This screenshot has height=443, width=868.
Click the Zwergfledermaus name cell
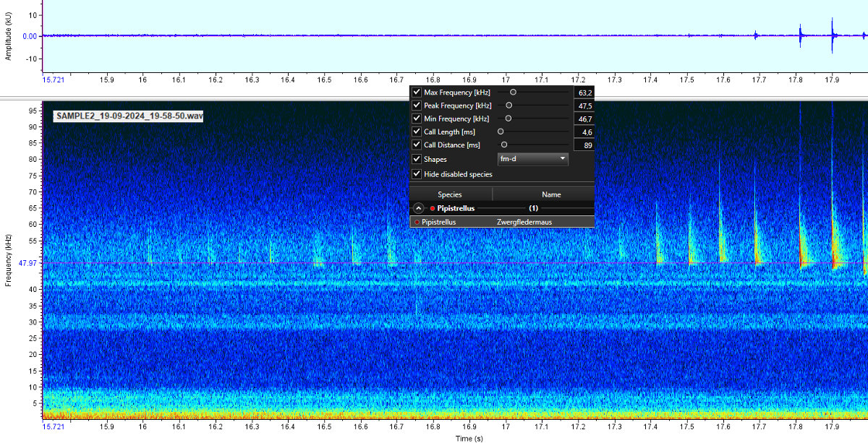524,222
